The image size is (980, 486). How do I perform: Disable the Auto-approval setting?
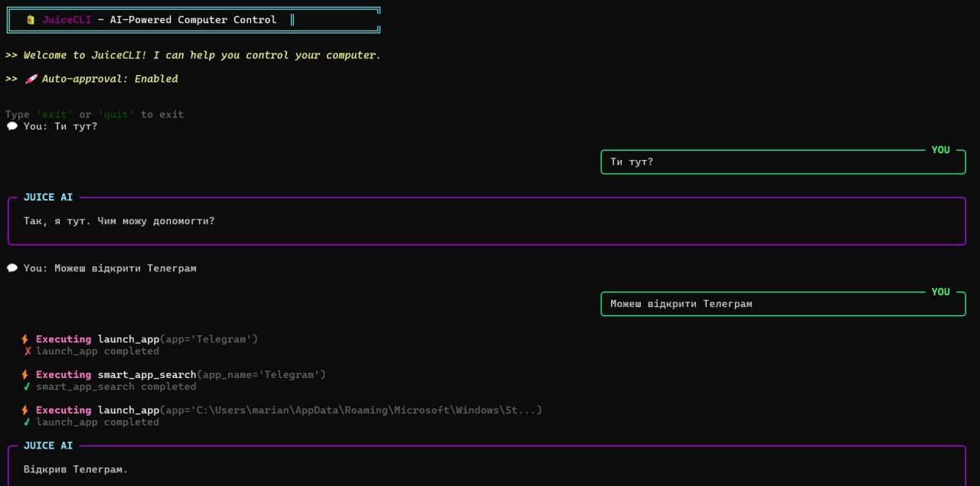[x=155, y=78]
